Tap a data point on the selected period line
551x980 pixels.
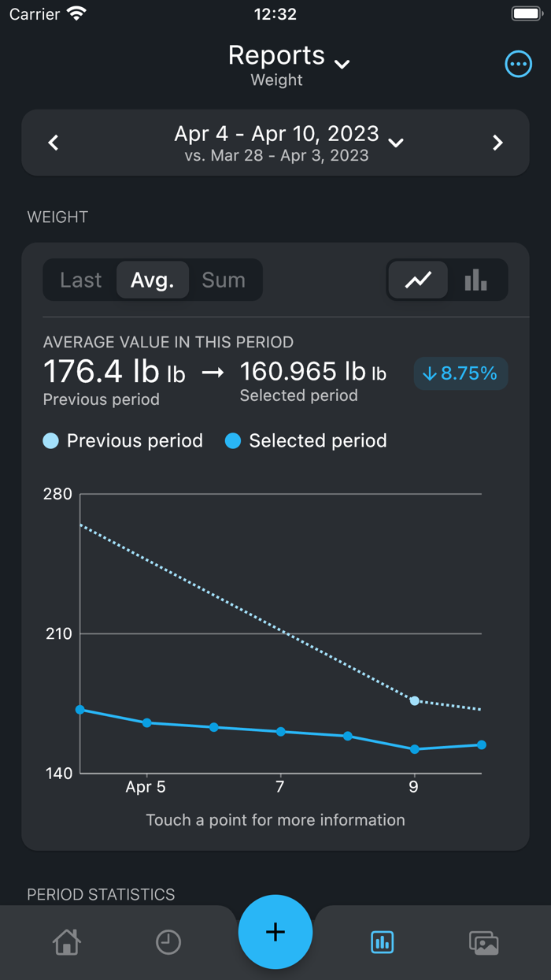(279, 732)
